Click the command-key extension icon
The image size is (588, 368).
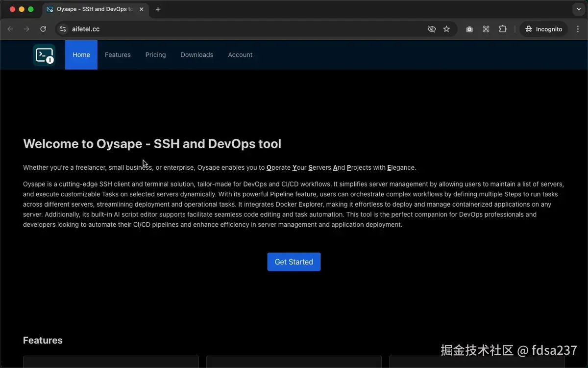click(x=486, y=29)
